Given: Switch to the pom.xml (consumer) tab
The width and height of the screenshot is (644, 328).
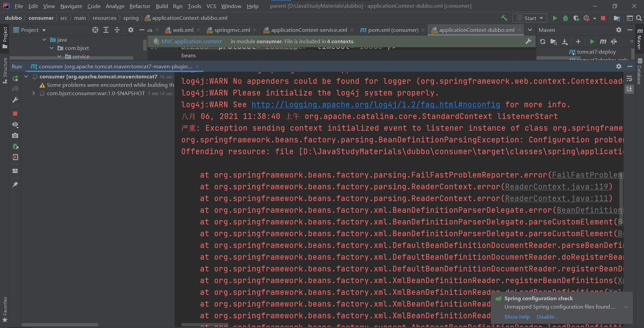Looking at the screenshot, I should point(393,30).
